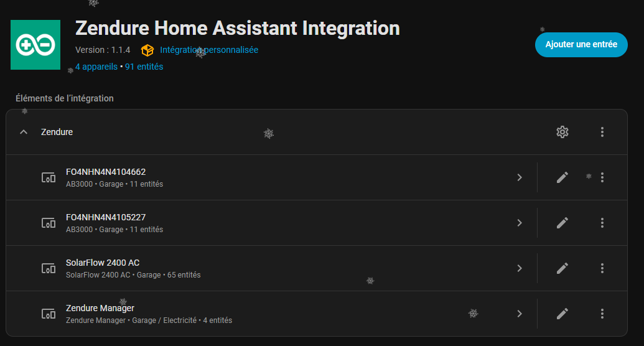This screenshot has height=346, width=644.
Task: Click pencil icon for Zendure Manager
Action: (x=562, y=314)
